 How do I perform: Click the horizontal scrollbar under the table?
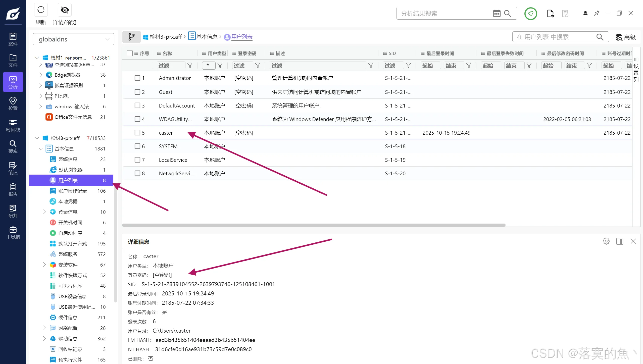(314, 225)
